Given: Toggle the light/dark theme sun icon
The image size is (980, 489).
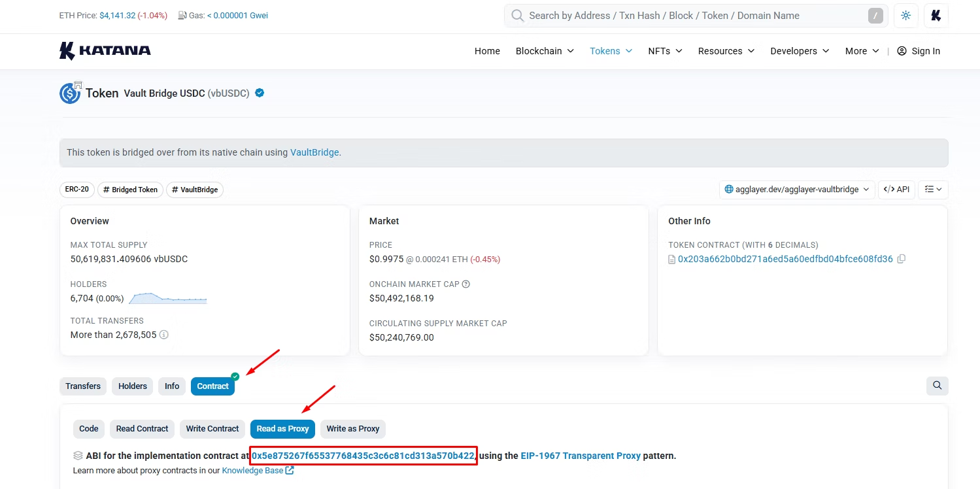Looking at the screenshot, I should (905, 16).
